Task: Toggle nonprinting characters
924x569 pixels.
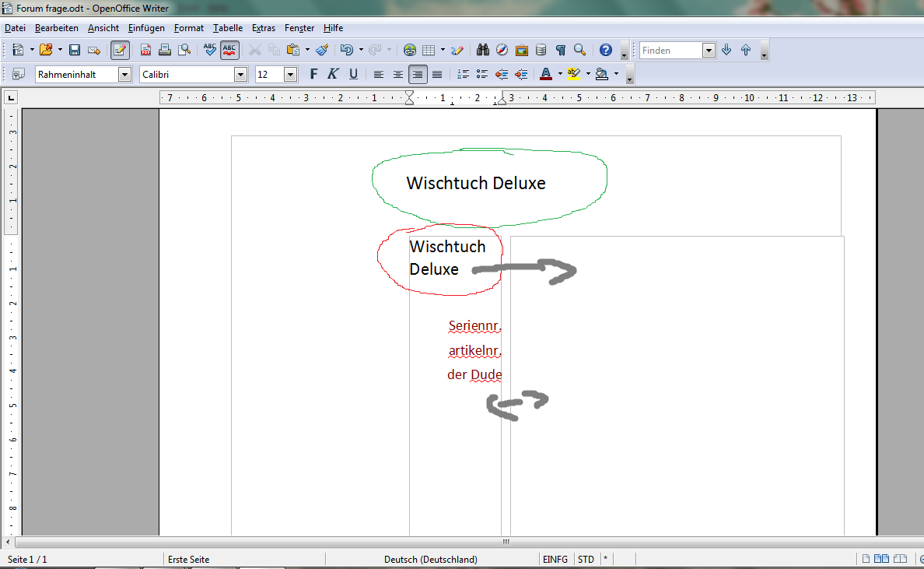Action: [561, 50]
